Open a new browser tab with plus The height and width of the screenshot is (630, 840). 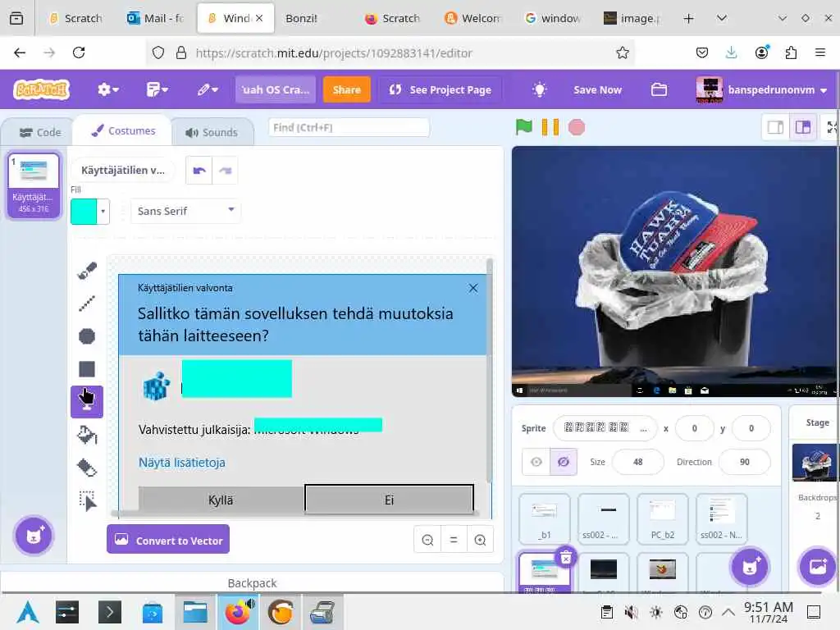pos(688,18)
